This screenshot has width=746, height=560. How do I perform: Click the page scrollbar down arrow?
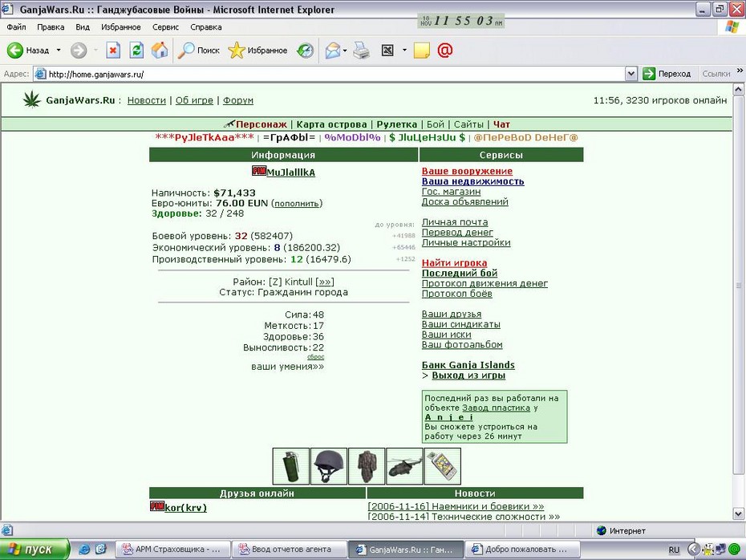[x=739, y=513]
